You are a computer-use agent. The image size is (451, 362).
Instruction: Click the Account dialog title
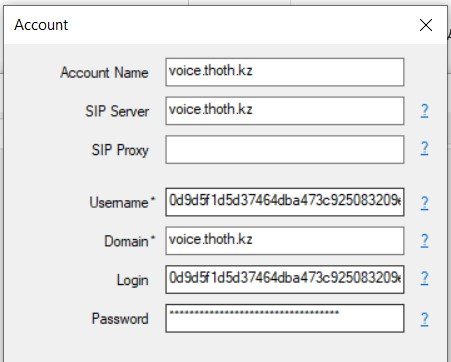[41, 25]
